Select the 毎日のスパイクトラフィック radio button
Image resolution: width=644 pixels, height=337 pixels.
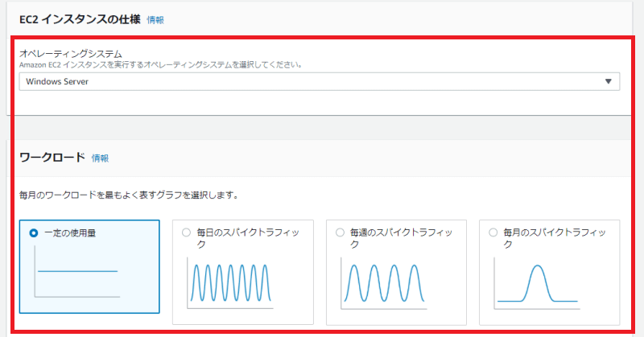[187, 232]
